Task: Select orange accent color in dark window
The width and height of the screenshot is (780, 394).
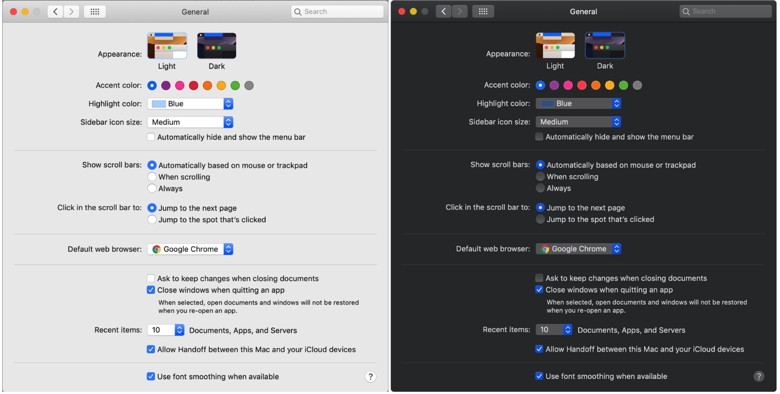Action: [596, 85]
